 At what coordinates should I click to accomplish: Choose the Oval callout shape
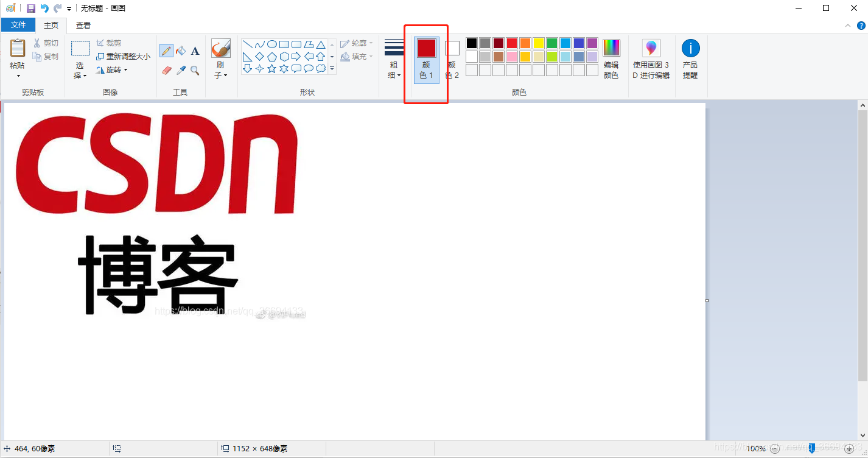tap(309, 69)
